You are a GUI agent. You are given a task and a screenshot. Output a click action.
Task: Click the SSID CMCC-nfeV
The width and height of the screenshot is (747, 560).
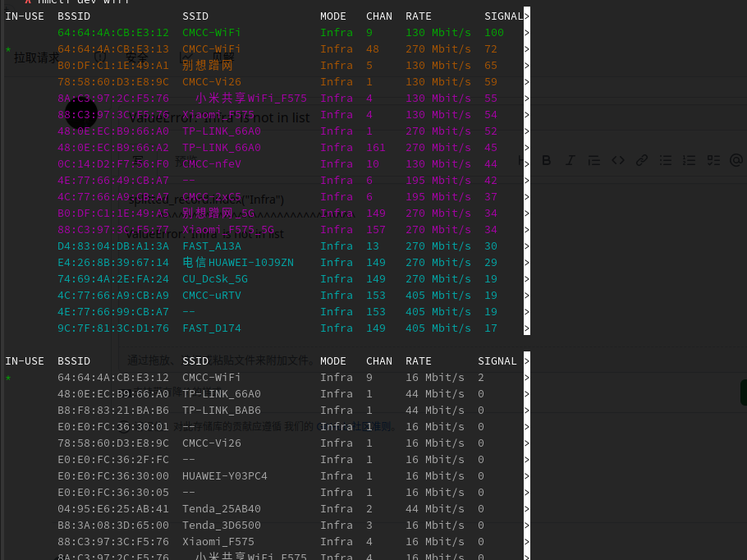(212, 164)
